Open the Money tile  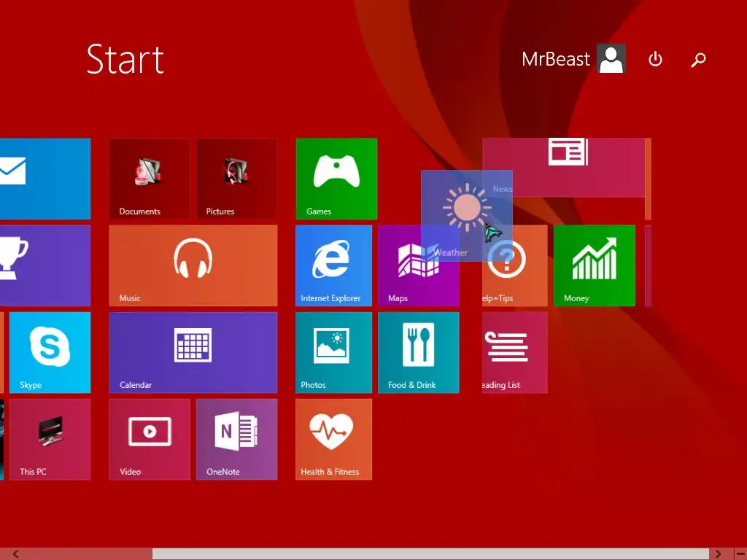point(594,265)
